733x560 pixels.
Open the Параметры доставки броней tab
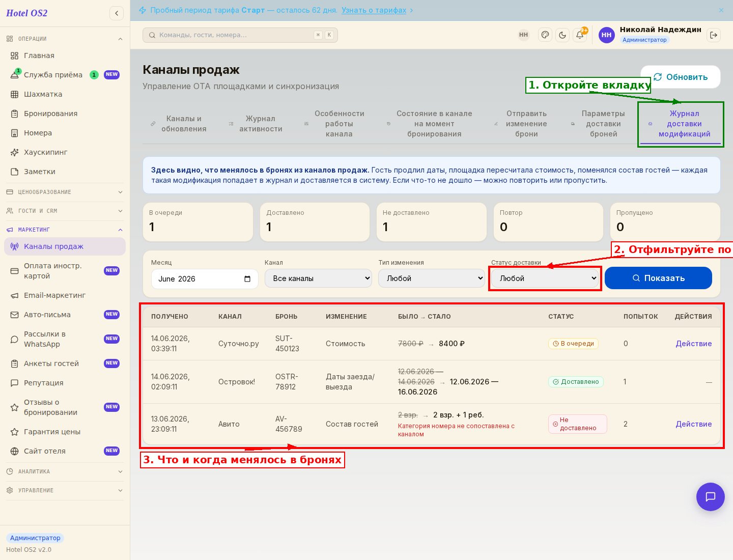click(x=599, y=124)
